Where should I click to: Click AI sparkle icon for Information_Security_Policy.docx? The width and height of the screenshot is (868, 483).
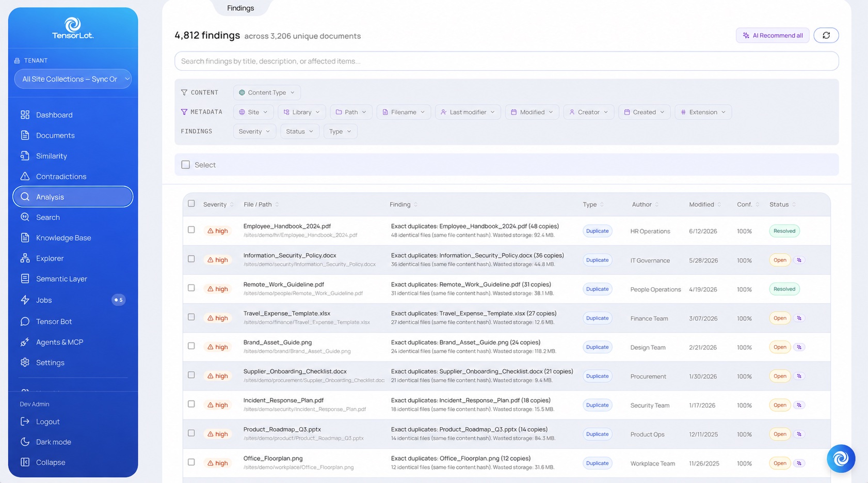(x=799, y=260)
